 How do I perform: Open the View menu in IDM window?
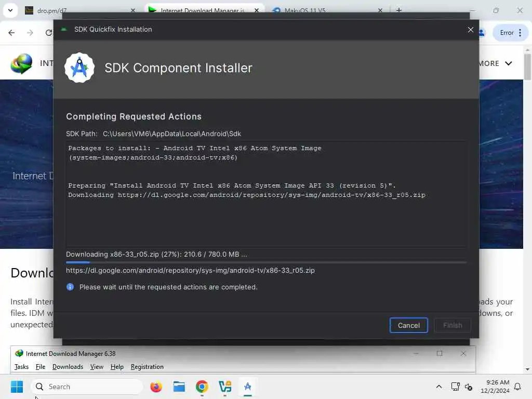pos(97,367)
